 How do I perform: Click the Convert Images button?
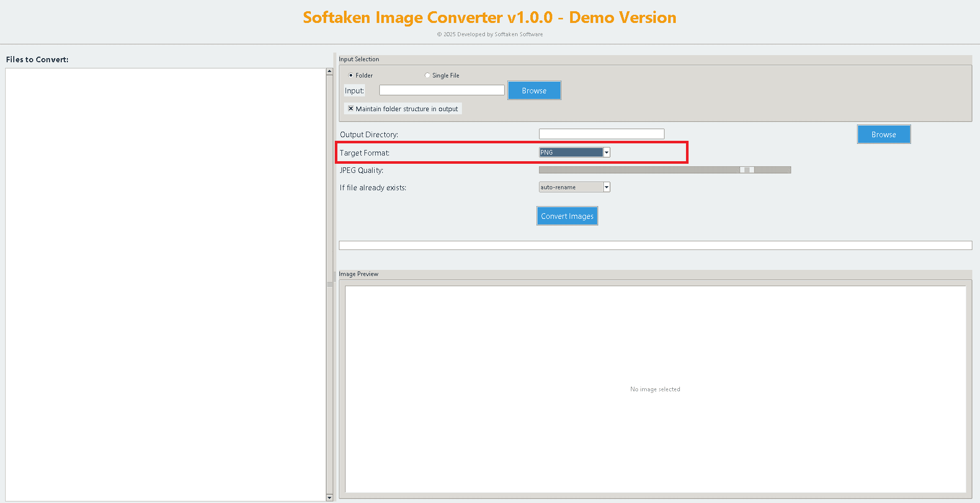point(567,216)
